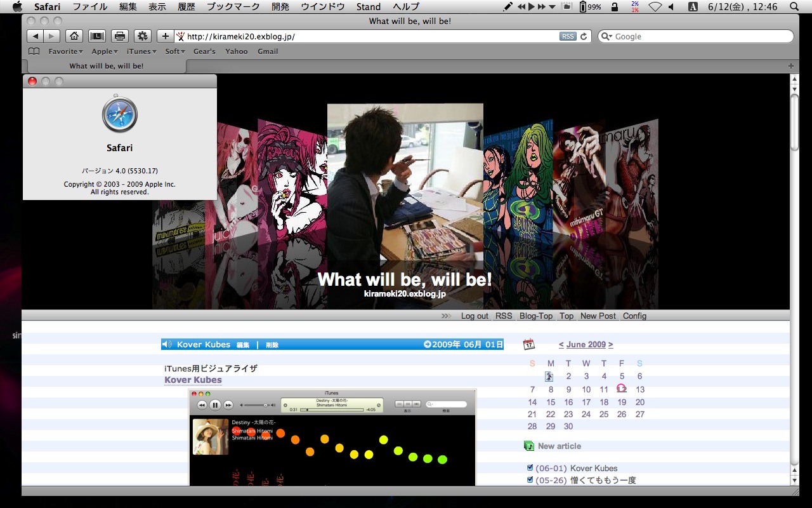Click speaker icon beside Kover Kubes title
The image size is (812, 508).
pos(167,344)
